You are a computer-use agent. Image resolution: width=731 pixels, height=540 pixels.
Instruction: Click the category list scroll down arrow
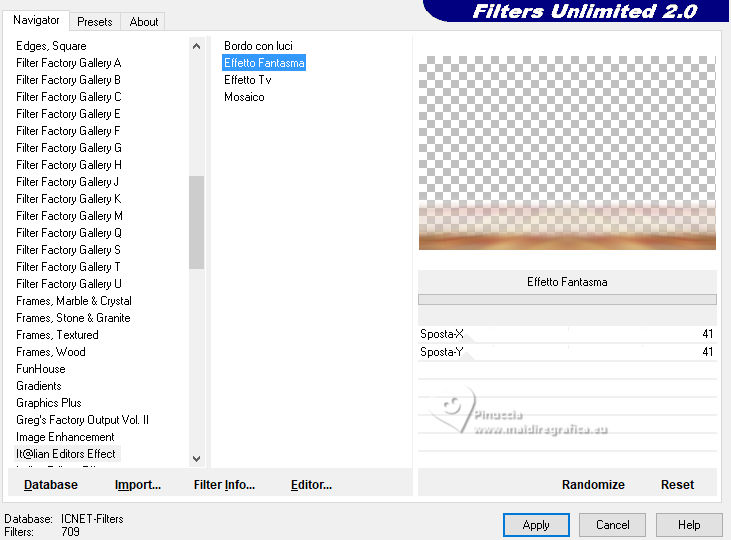[196, 459]
